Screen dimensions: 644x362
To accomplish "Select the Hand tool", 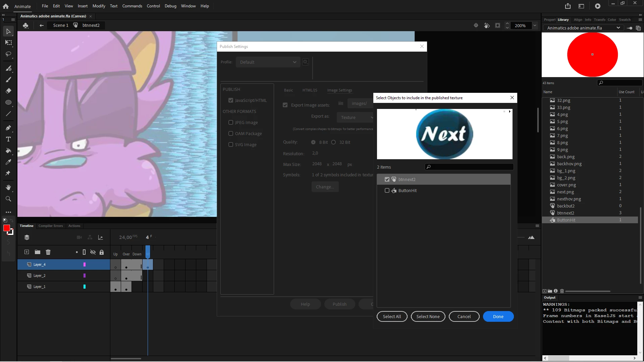I will [x=8, y=187].
